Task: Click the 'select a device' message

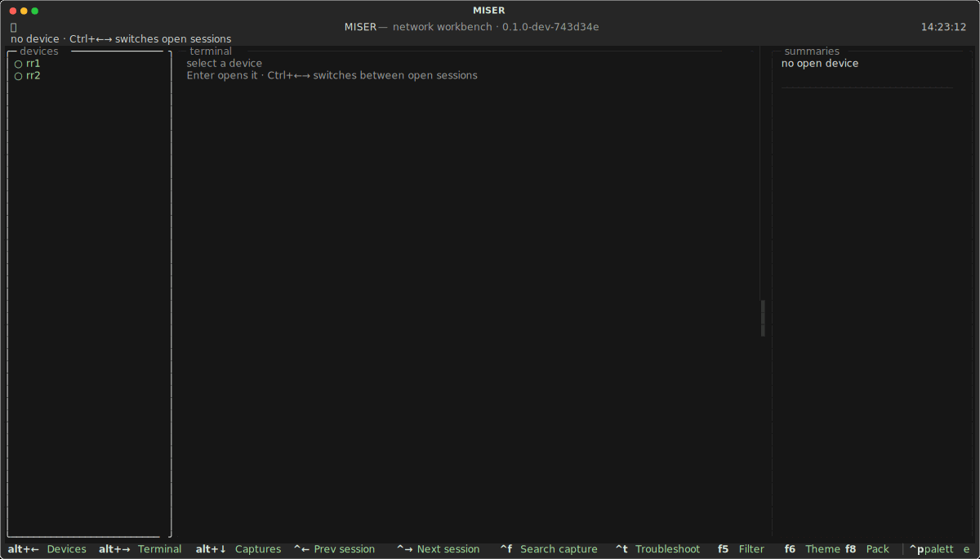Action: 225,63
